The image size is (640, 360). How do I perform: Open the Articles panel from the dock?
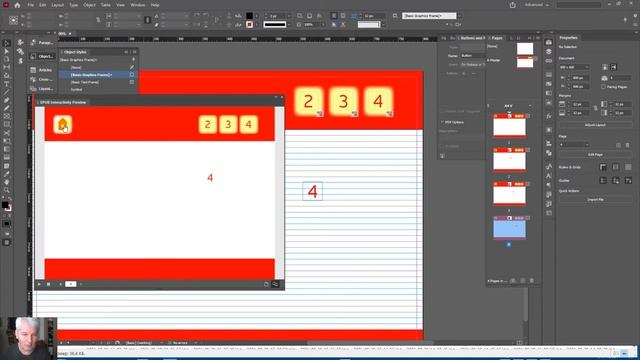(x=41, y=70)
